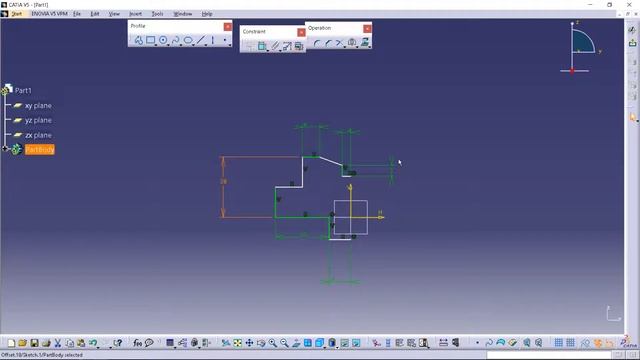Toggle the sketcher Grid display
The height and width of the screenshot is (360, 640).
click(558, 342)
